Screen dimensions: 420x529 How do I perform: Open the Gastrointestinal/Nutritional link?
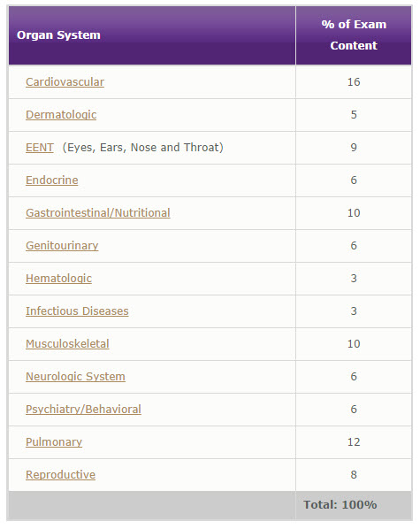tap(98, 213)
